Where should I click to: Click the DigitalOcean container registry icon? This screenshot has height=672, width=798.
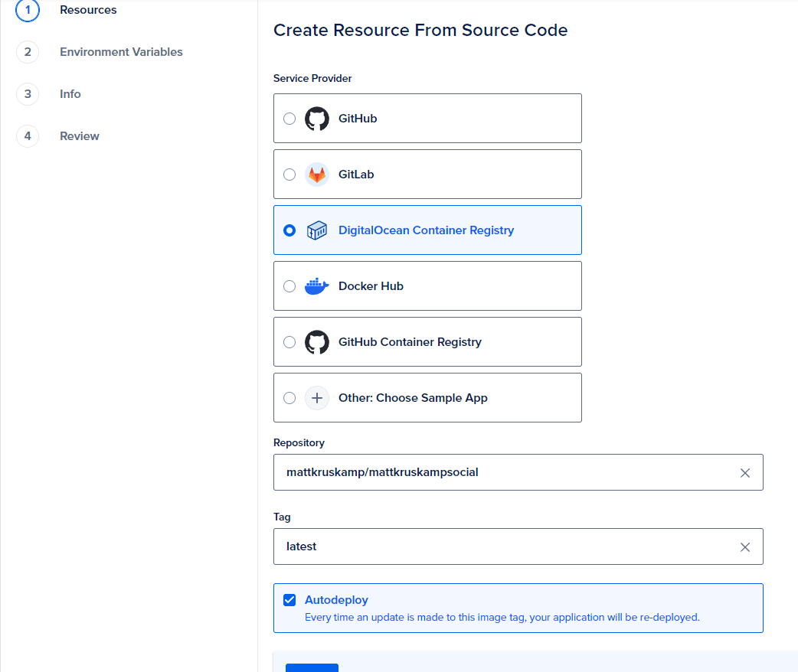(x=317, y=230)
